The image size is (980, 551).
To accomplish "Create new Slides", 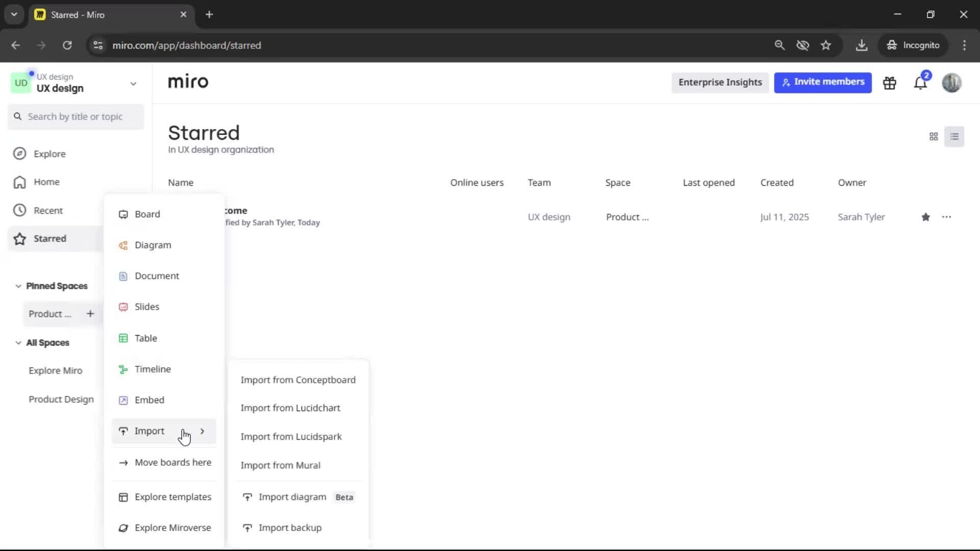I will point(164,307).
